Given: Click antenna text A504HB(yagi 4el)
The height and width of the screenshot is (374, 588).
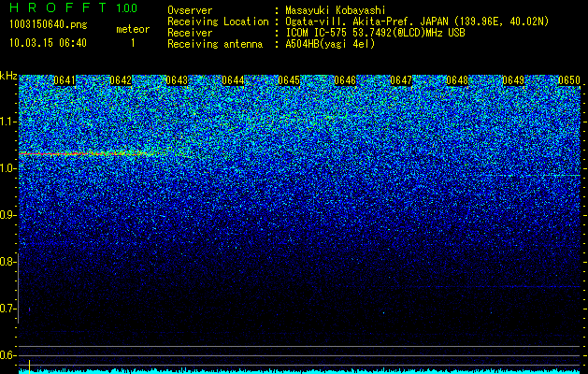Looking at the screenshot, I should point(330,44).
